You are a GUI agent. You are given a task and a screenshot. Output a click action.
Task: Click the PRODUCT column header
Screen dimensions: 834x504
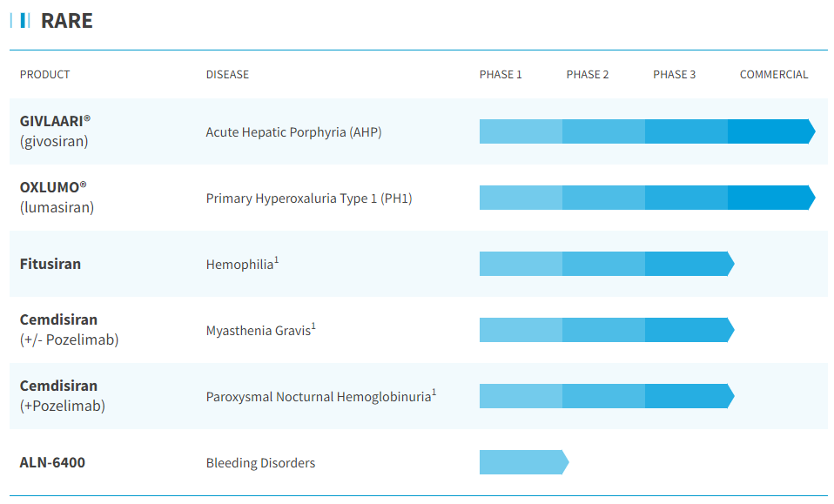[x=44, y=75]
